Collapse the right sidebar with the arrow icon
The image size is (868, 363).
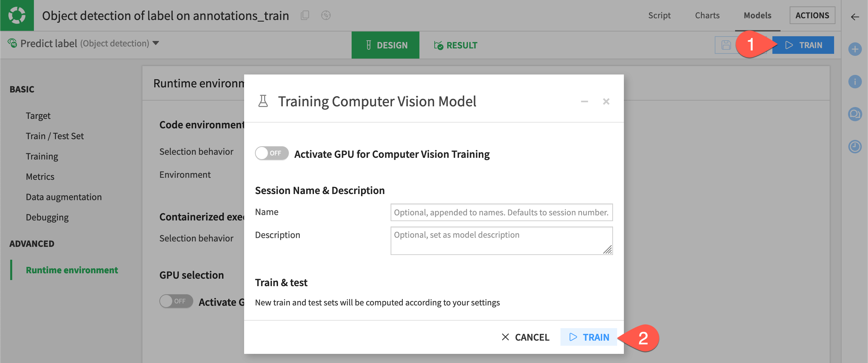[x=855, y=16]
